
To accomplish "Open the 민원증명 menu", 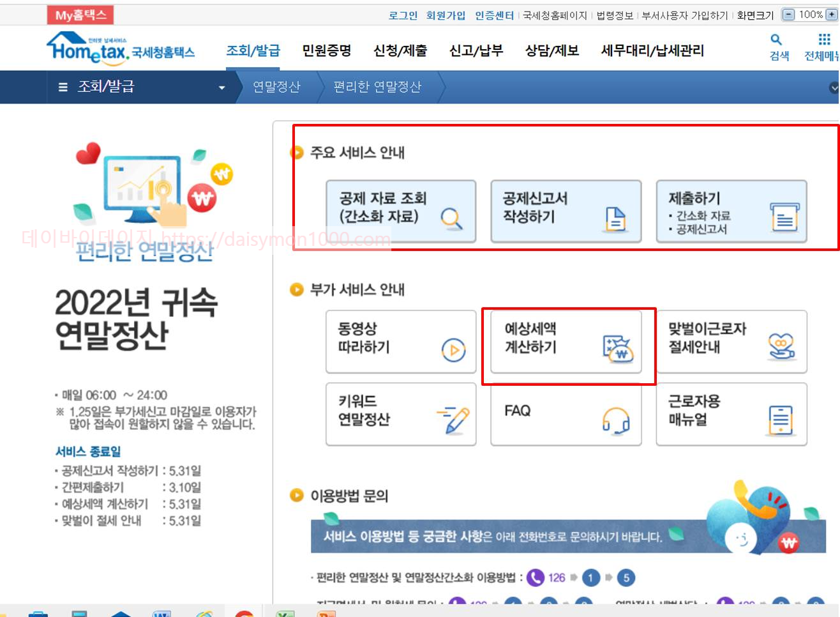I will pyautogui.click(x=326, y=50).
